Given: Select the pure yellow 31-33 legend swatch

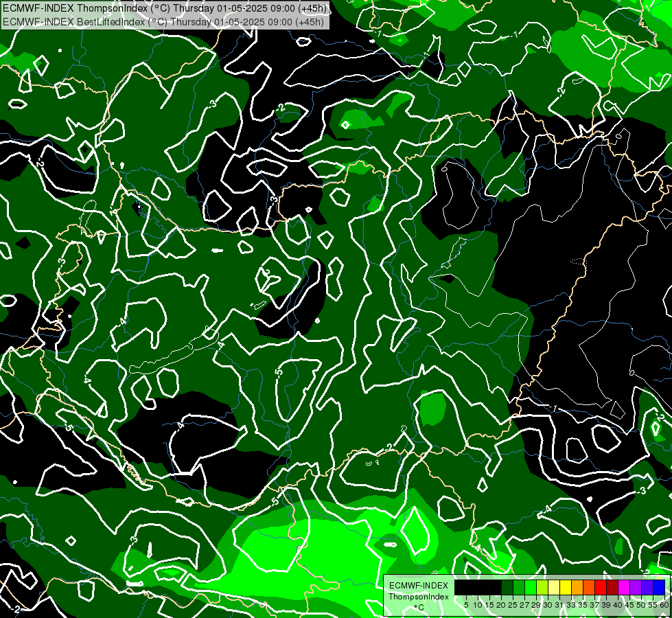Looking at the screenshot, I should pyautogui.click(x=566, y=587).
